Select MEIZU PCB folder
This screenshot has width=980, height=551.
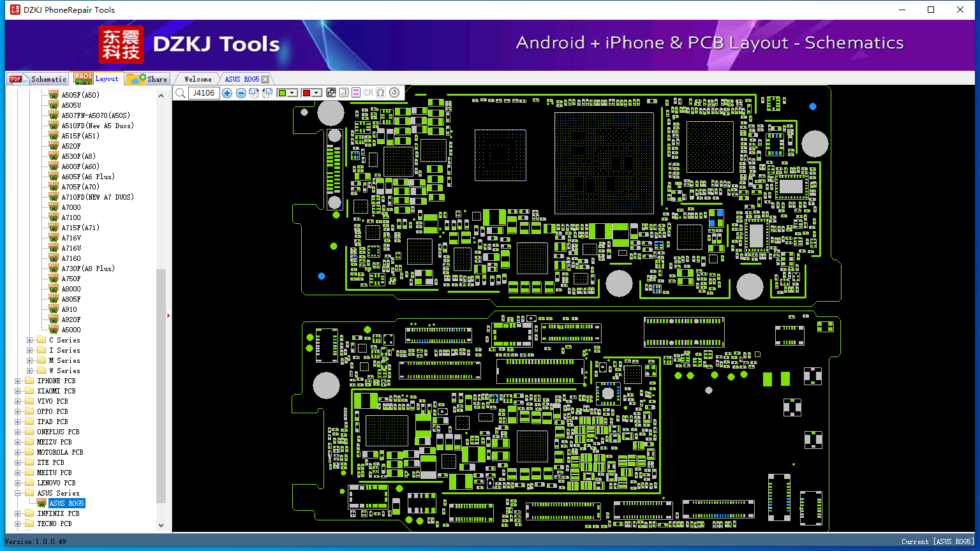54,442
